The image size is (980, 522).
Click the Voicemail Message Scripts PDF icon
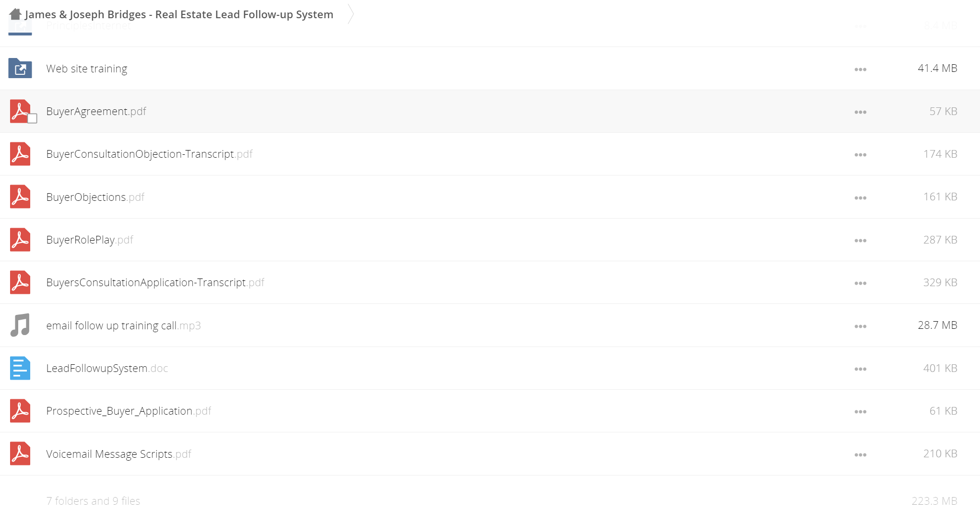click(20, 453)
